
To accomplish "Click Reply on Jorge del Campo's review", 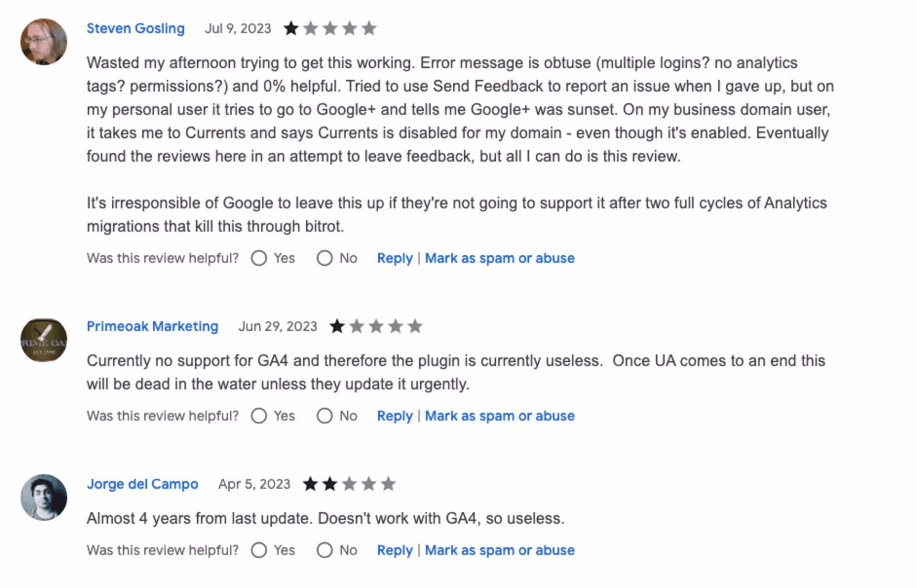I will click(x=395, y=550).
